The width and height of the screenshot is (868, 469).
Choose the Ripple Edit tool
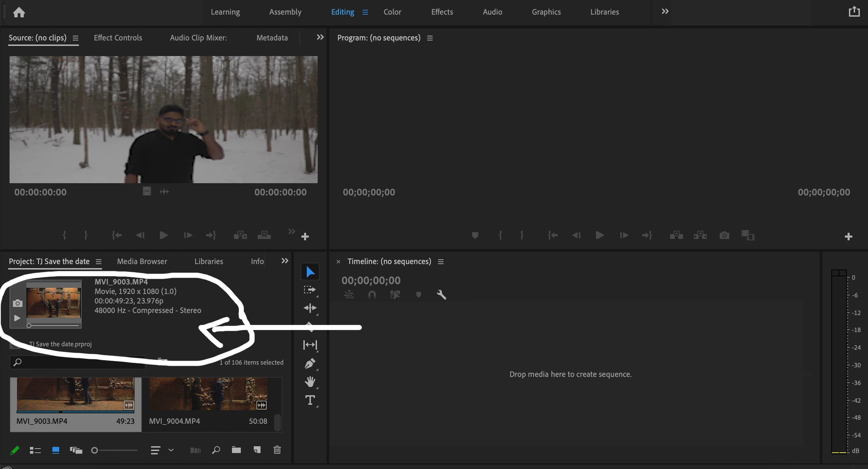pyautogui.click(x=310, y=308)
